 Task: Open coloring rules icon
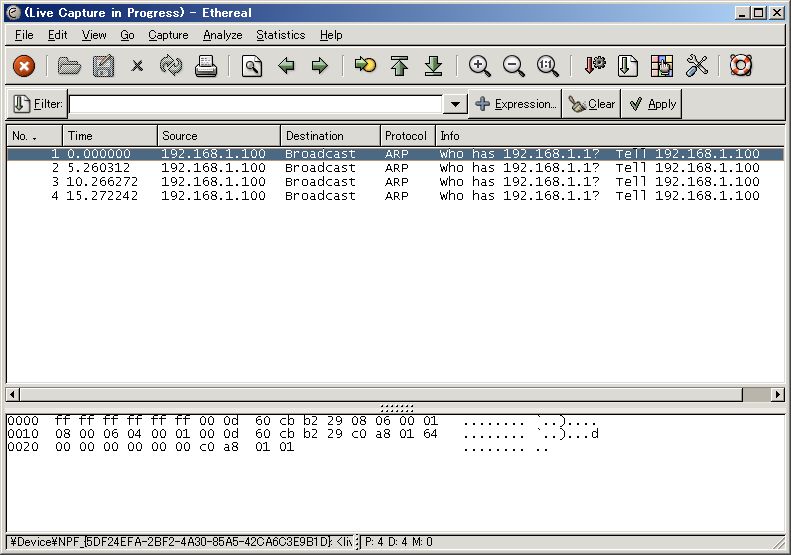coord(662,66)
